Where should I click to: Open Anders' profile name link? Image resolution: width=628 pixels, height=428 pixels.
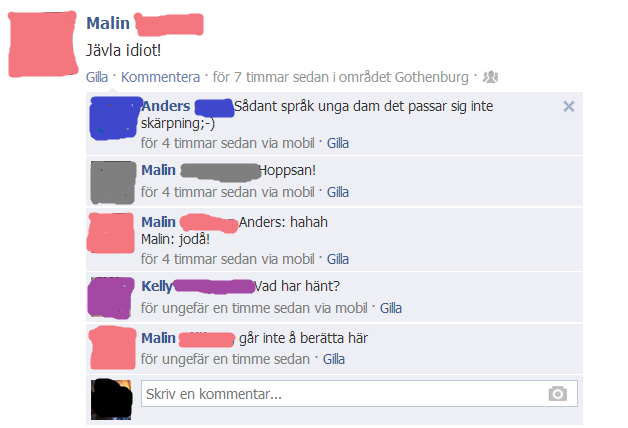[166, 106]
